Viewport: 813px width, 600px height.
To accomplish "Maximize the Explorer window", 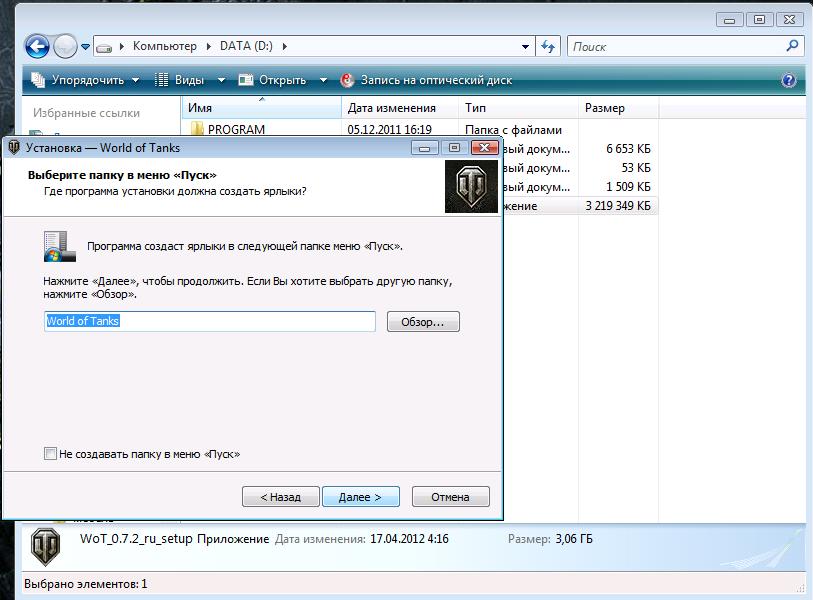I will 760,20.
